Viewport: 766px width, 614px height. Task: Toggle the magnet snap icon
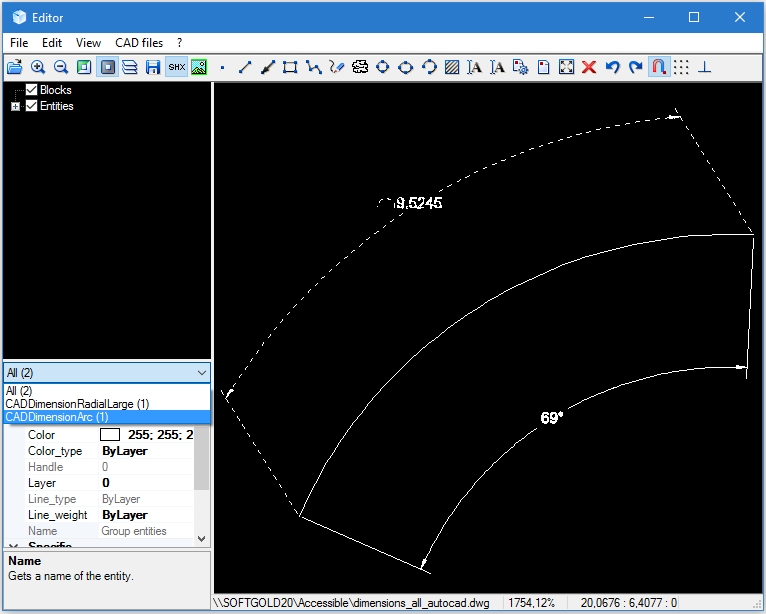pos(659,67)
